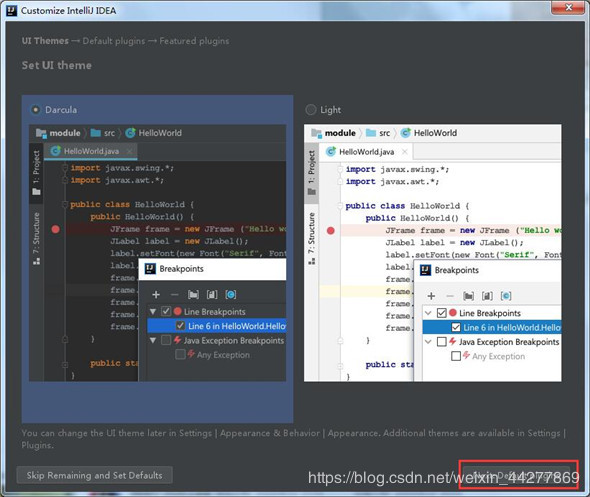Click group by class icon in Light preview
Viewport: 590px width, 497px height.
[x=506, y=296]
